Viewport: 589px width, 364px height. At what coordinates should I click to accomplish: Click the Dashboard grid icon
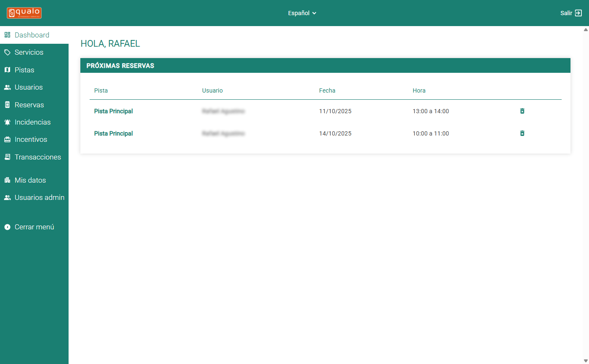[x=7, y=35]
